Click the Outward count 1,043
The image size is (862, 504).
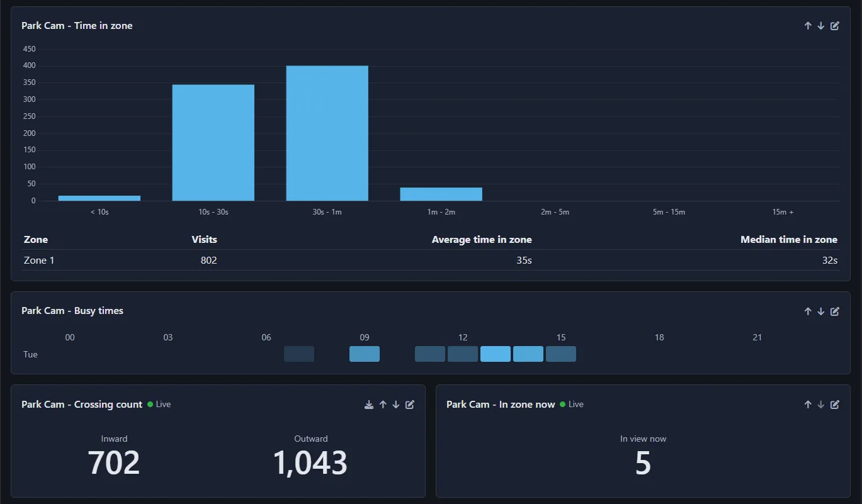coord(310,463)
